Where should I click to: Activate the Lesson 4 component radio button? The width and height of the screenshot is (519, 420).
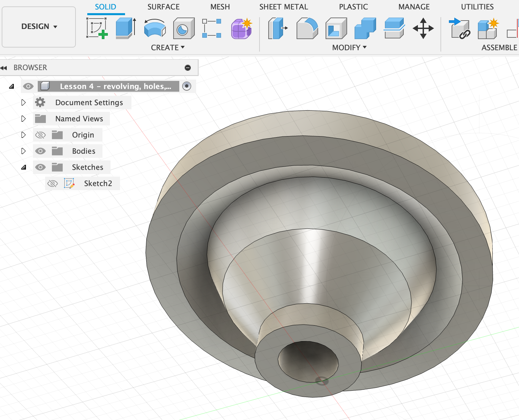[186, 86]
